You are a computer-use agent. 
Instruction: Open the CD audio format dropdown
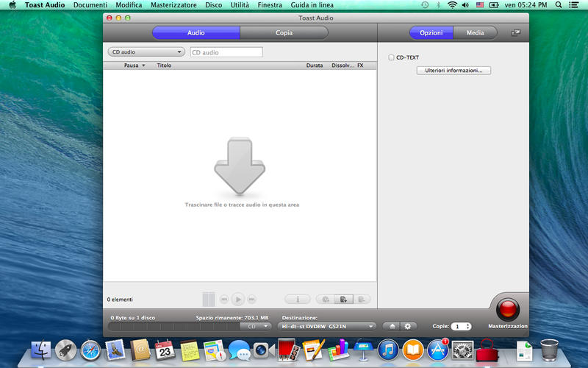(x=146, y=52)
